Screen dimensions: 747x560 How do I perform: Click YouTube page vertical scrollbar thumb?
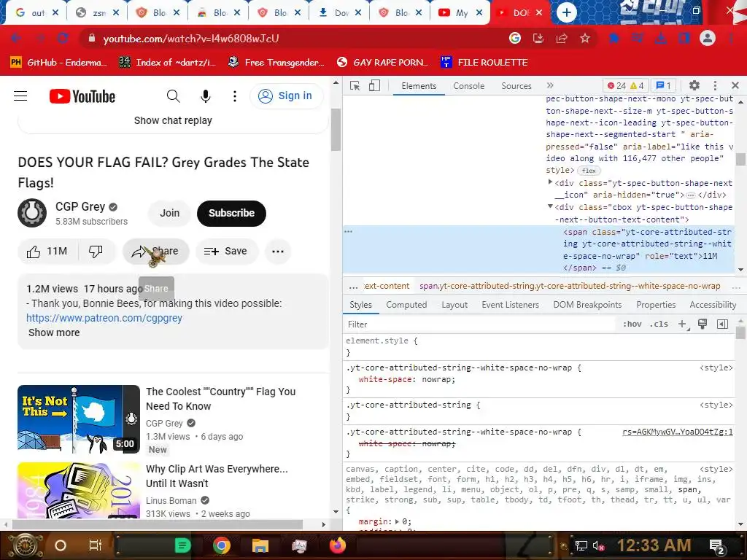tap(336, 130)
